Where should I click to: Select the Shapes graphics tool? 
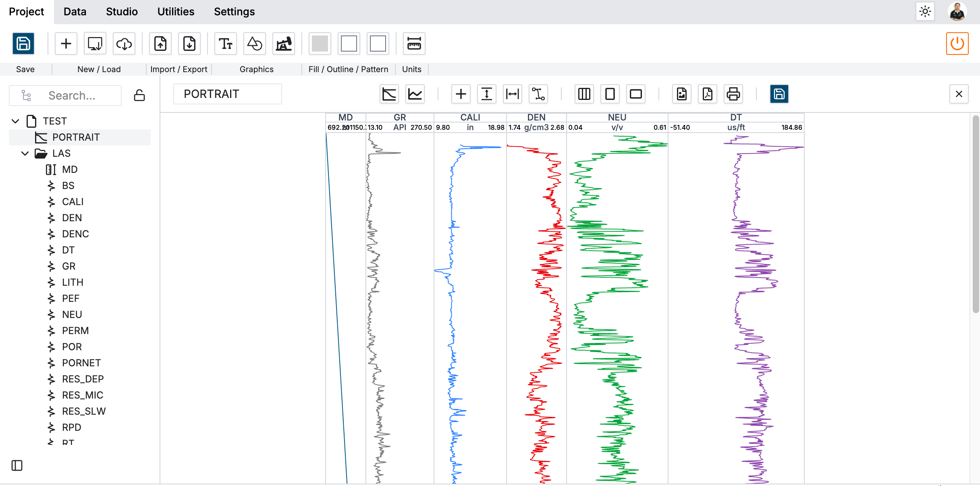255,44
